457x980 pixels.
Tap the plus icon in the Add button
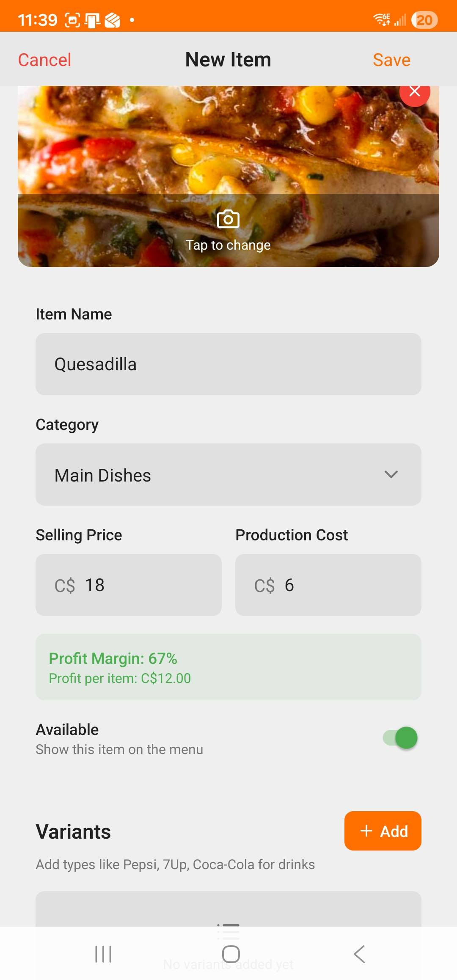click(x=366, y=831)
